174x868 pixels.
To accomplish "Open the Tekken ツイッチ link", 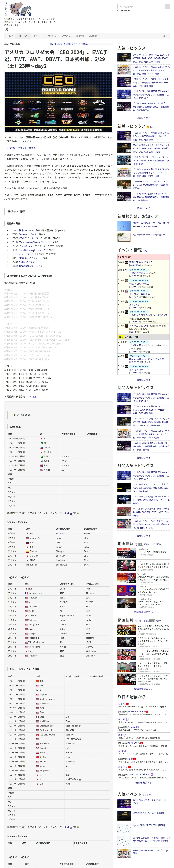I will point(28,234).
